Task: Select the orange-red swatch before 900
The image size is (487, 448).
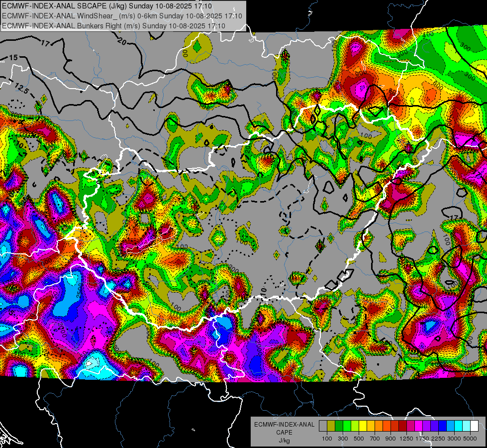Action: click(x=387, y=426)
